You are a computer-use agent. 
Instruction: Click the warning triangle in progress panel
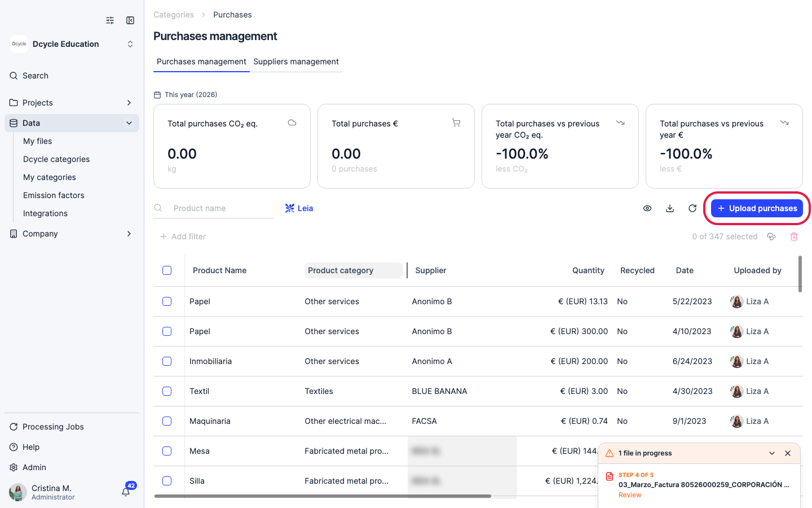pyautogui.click(x=610, y=453)
